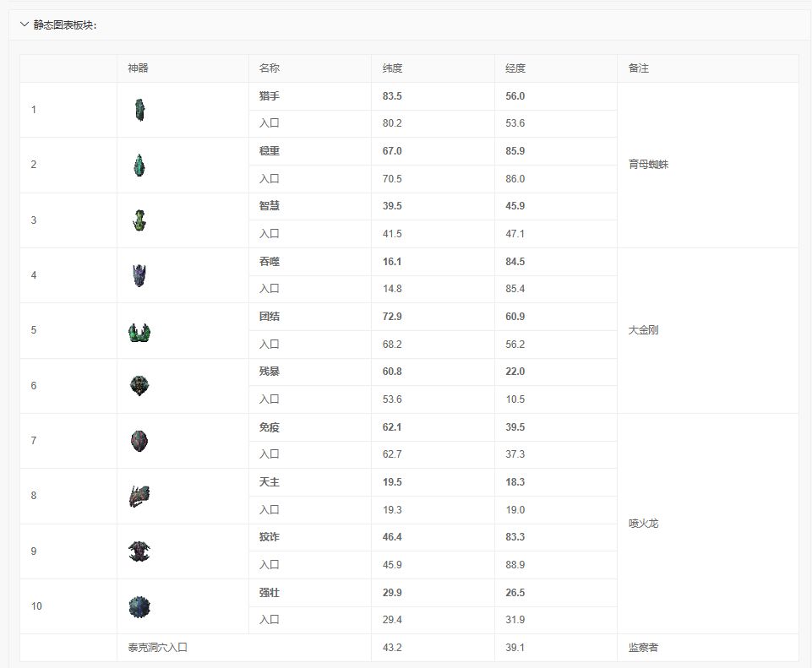The width and height of the screenshot is (812, 668).
Task: Click longitude value 47.1
Action: pyautogui.click(x=515, y=234)
